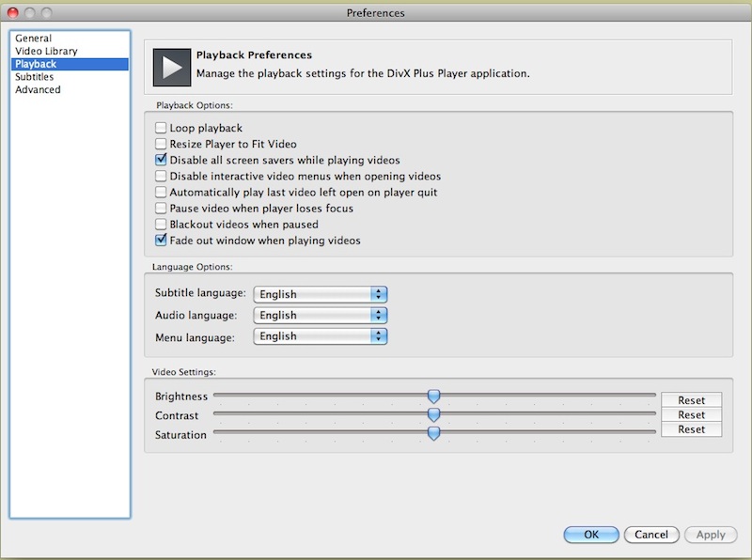752x560 pixels.
Task: Reset the Brightness setting
Action: point(691,400)
